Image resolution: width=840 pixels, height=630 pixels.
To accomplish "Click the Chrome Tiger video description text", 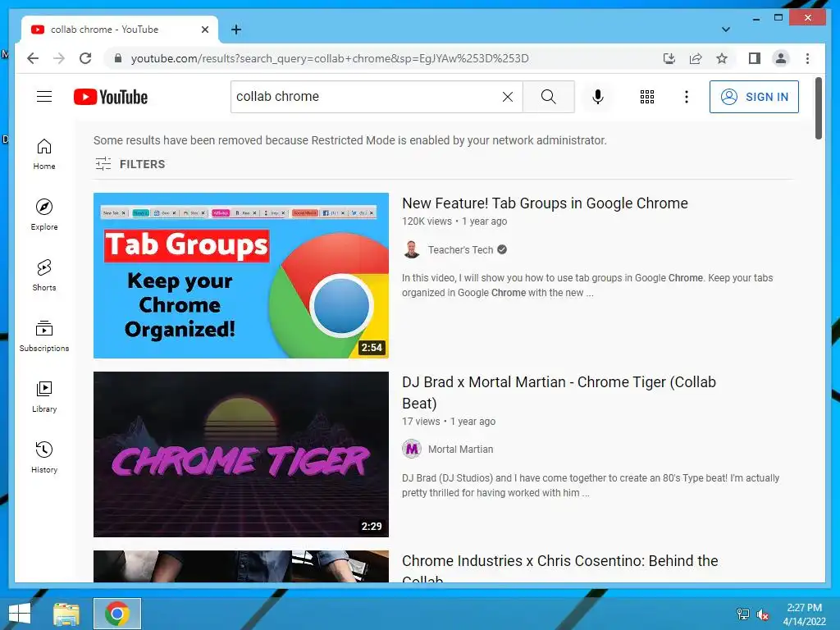I will (591, 486).
